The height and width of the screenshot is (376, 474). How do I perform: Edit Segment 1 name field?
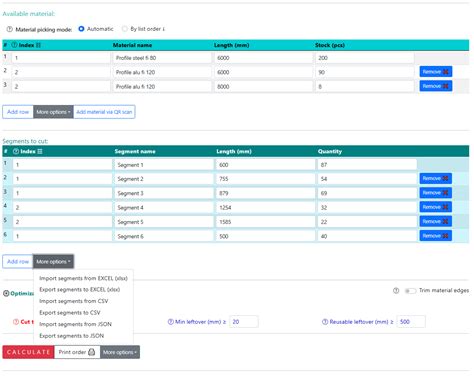point(164,165)
